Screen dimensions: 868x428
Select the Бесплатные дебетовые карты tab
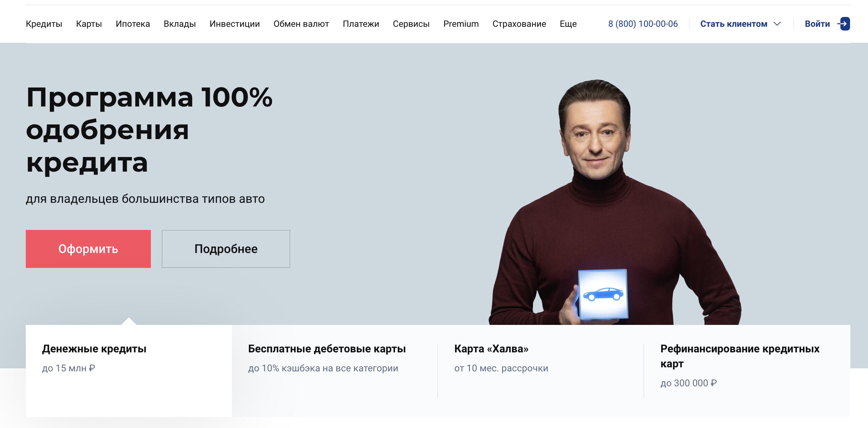coord(335,371)
